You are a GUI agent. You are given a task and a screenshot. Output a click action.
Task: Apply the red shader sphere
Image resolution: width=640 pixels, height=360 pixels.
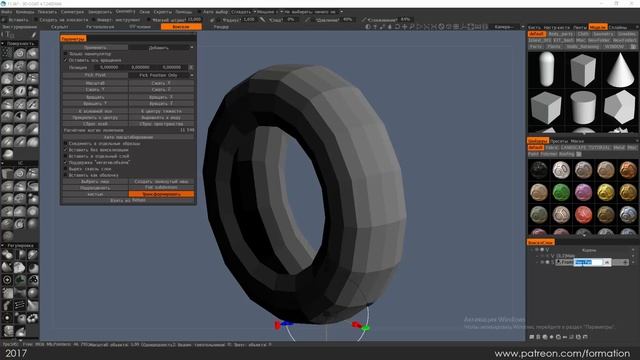pyautogui.click(x=583, y=214)
